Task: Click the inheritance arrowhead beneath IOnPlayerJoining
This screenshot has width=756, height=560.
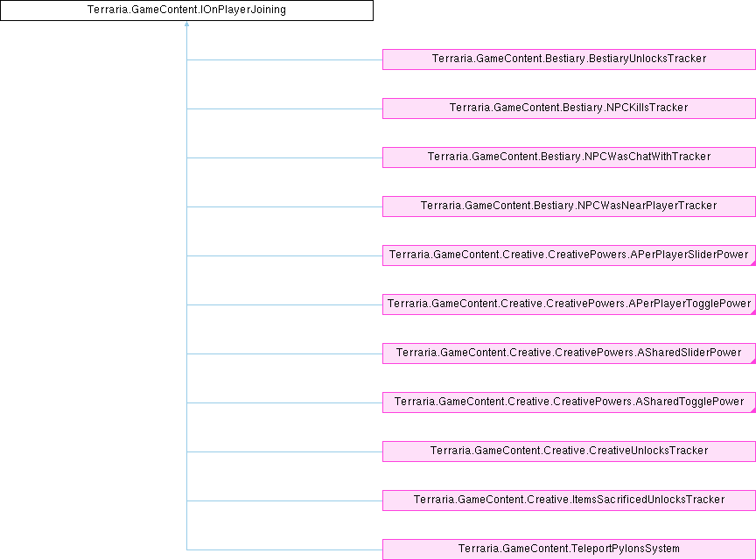Action: 186,25
